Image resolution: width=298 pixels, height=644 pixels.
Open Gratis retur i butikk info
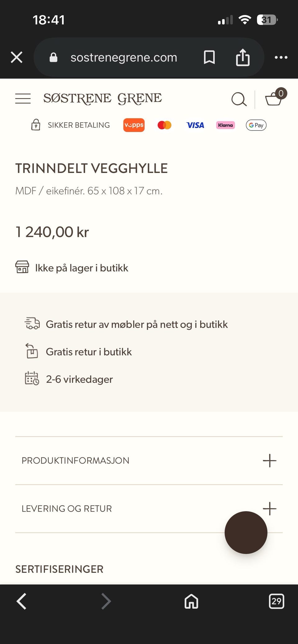pos(89,352)
